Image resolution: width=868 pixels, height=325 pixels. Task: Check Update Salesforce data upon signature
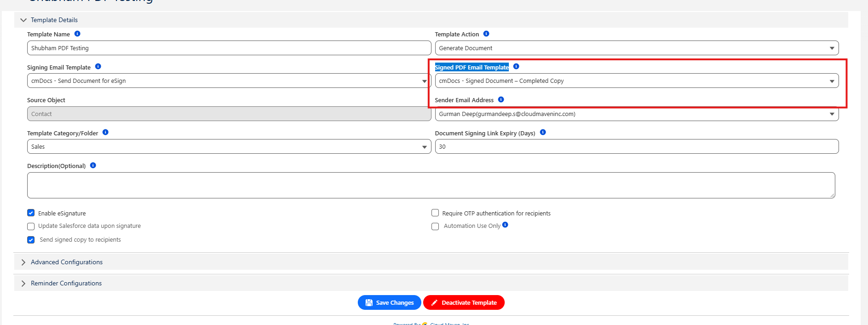(x=31, y=226)
